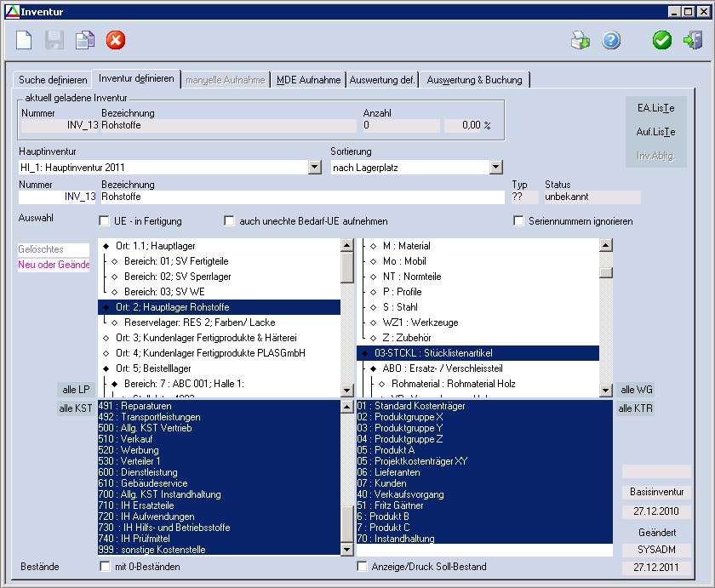Enable the UE - in Fertigung checkbox
This screenshot has height=588, width=715.
pos(105,221)
